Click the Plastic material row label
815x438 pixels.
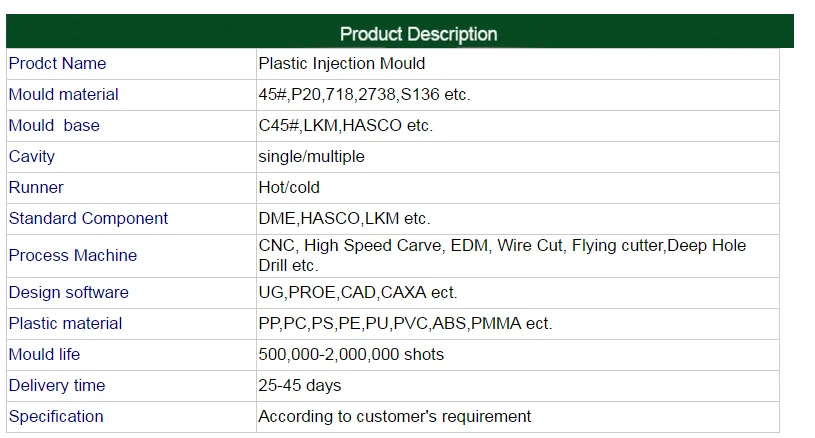click(65, 324)
